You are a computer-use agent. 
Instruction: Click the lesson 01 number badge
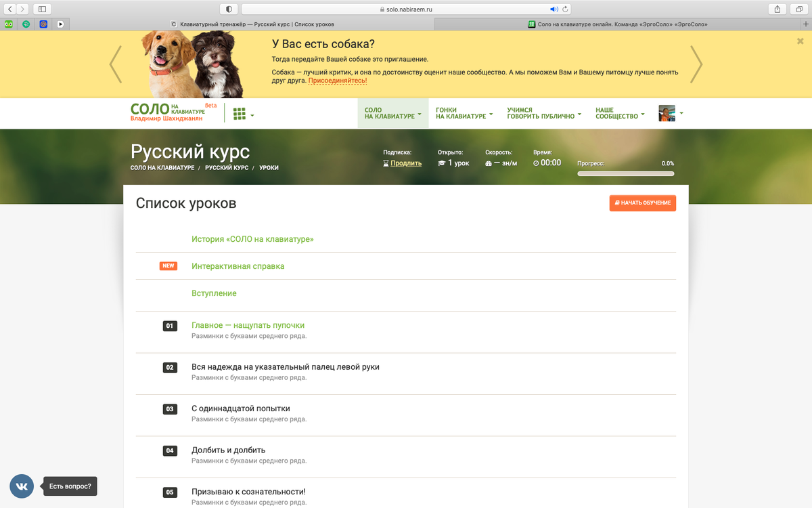(170, 326)
